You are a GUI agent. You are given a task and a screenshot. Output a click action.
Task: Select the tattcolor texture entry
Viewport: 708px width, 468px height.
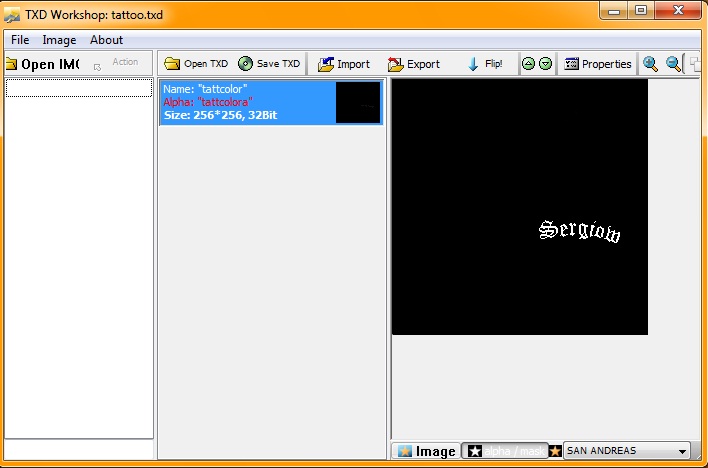tap(271, 103)
